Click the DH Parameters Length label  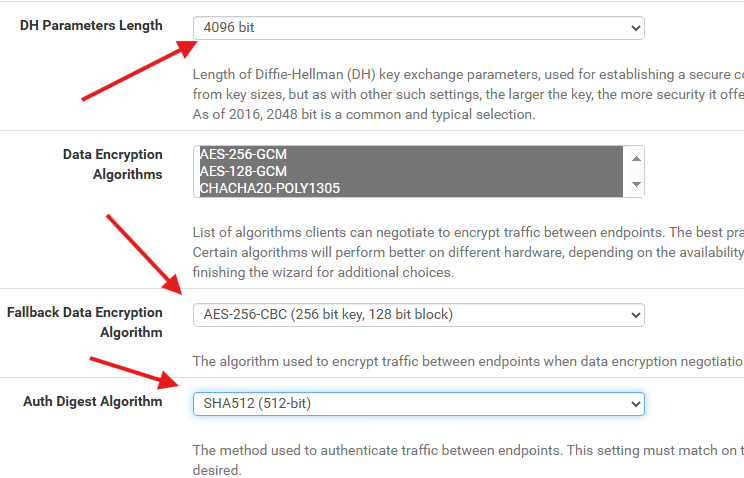point(91,26)
